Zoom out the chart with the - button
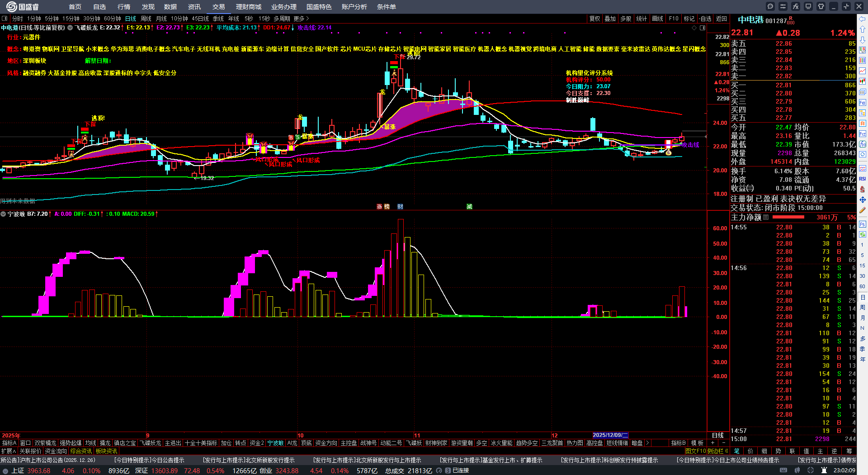The height and width of the screenshot is (475, 868). [x=723, y=443]
